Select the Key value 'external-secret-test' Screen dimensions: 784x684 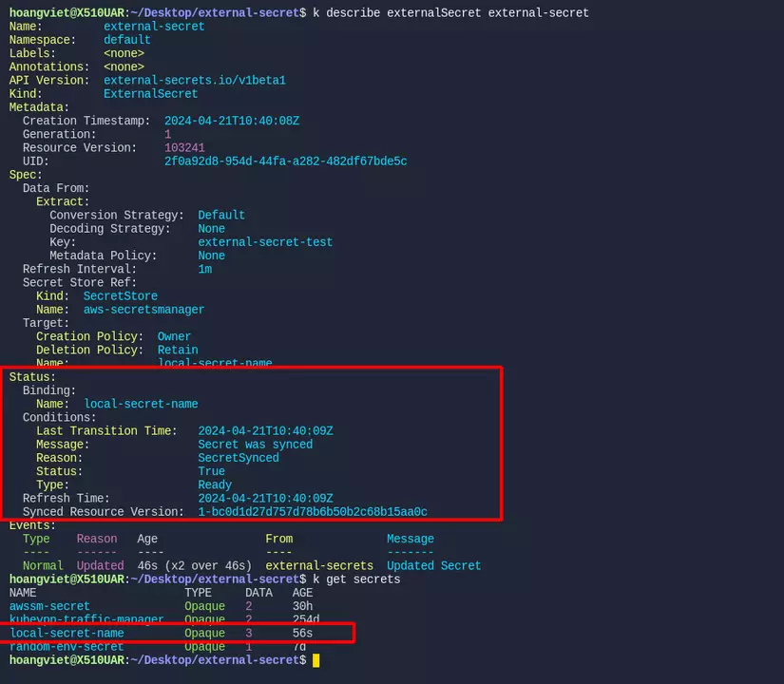pyautogui.click(x=265, y=242)
